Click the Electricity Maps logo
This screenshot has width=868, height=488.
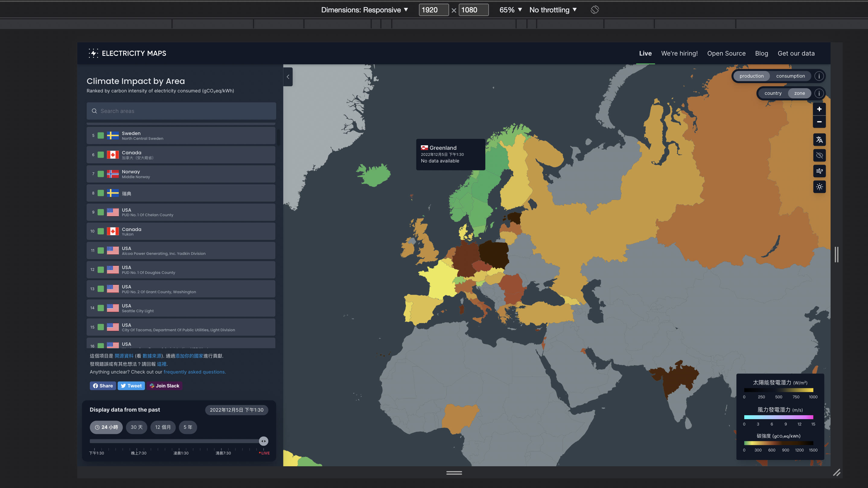click(127, 53)
